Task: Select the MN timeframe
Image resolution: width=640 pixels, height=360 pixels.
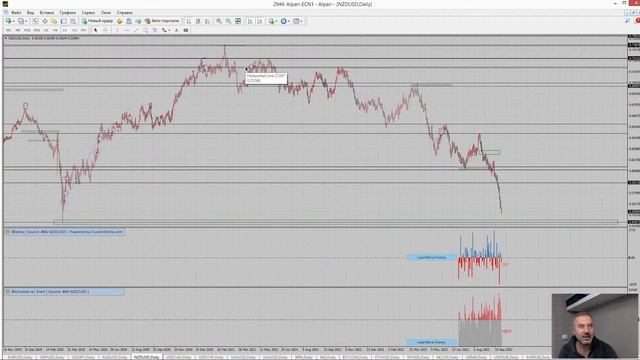Action: (x=83, y=30)
